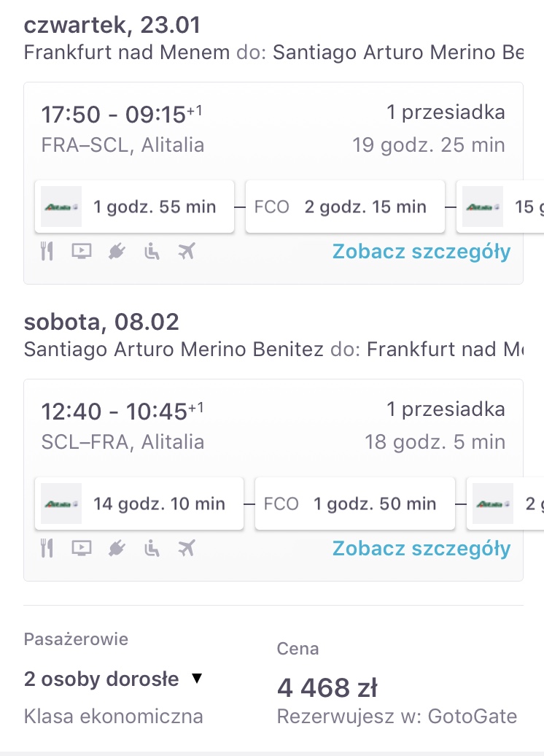The height and width of the screenshot is (756, 544).
Task: Tap the meal icon on return flight
Action: (47, 548)
